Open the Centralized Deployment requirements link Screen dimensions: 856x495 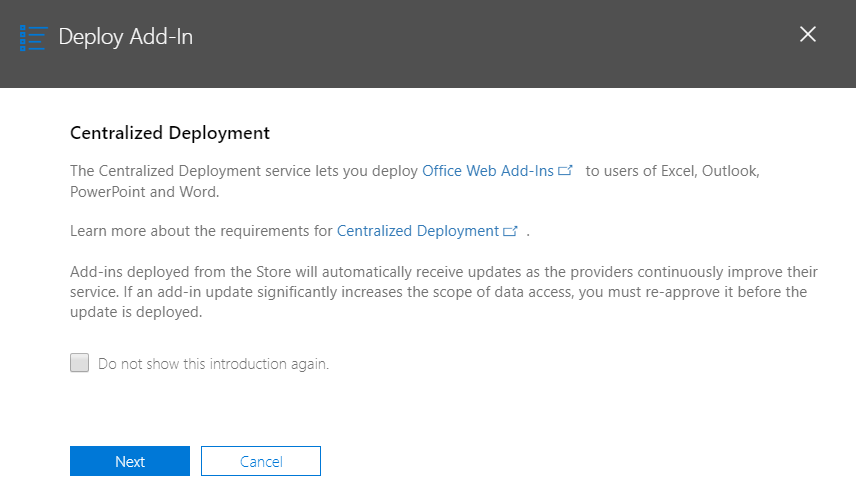coord(418,231)
